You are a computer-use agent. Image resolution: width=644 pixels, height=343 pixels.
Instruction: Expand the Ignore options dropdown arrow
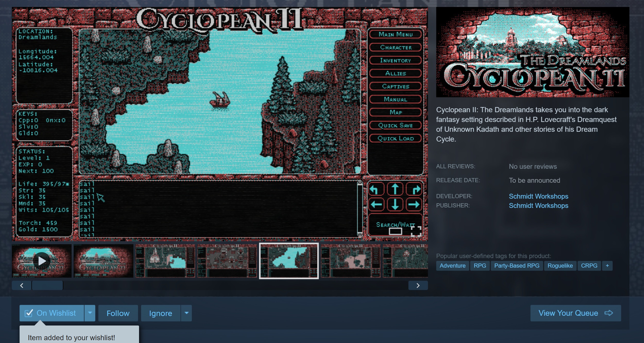pyautogui.click(x=186, y=313)
